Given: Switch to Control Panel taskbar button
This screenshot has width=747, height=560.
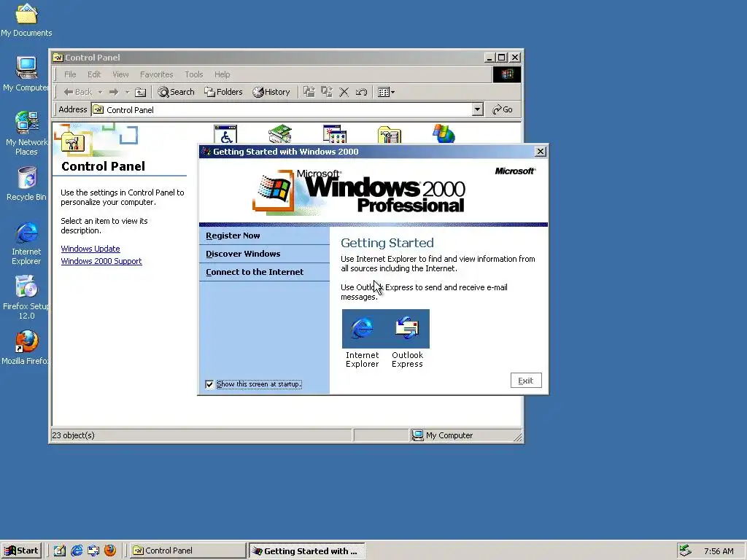Looking at the screenshot, I should coord(187,551).
